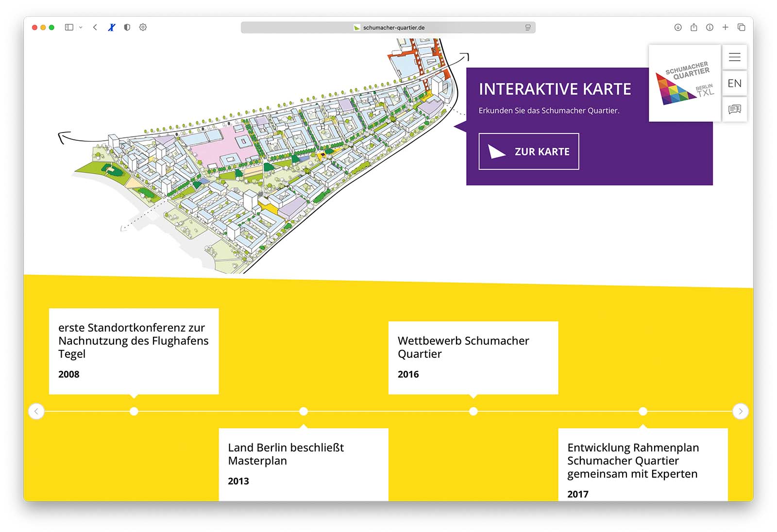Advance timeline with the right arrow
The width and height of the screenshot is (777, 532).
coord(740,411)
